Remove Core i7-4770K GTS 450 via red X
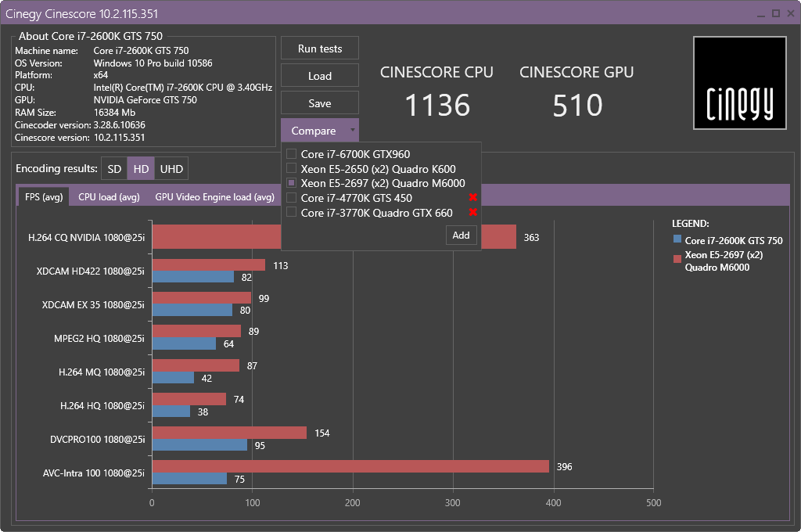Image resolution: width=801 pixels, height=532 pixels. pos(473,197)
